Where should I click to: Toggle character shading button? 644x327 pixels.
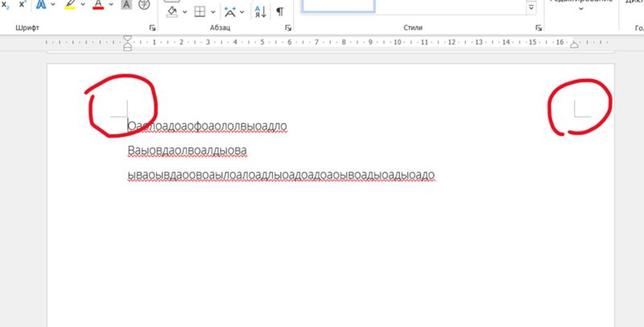coord(126,6)
